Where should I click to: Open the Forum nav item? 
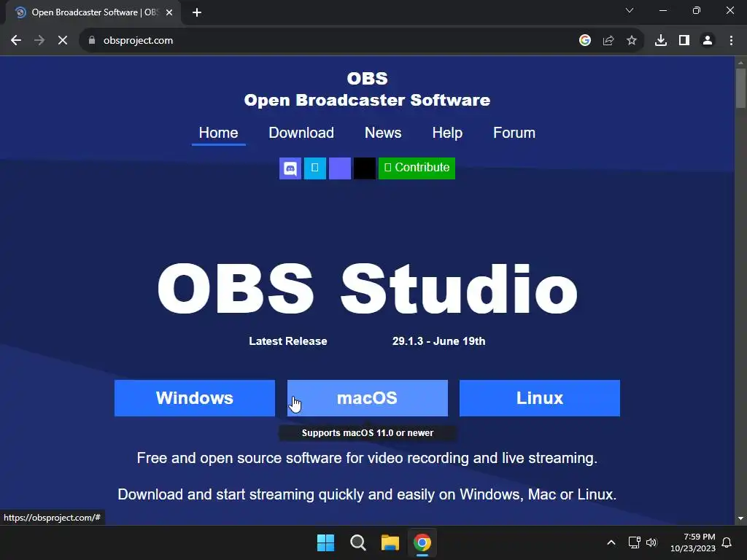point(514,133)
